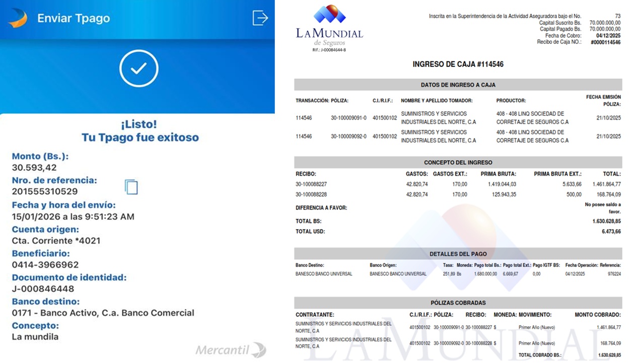Viewport: 644px width, 364px height.
Task: Select the "DETALLES DEL PAGO" section header
Action: pos(458,254)
